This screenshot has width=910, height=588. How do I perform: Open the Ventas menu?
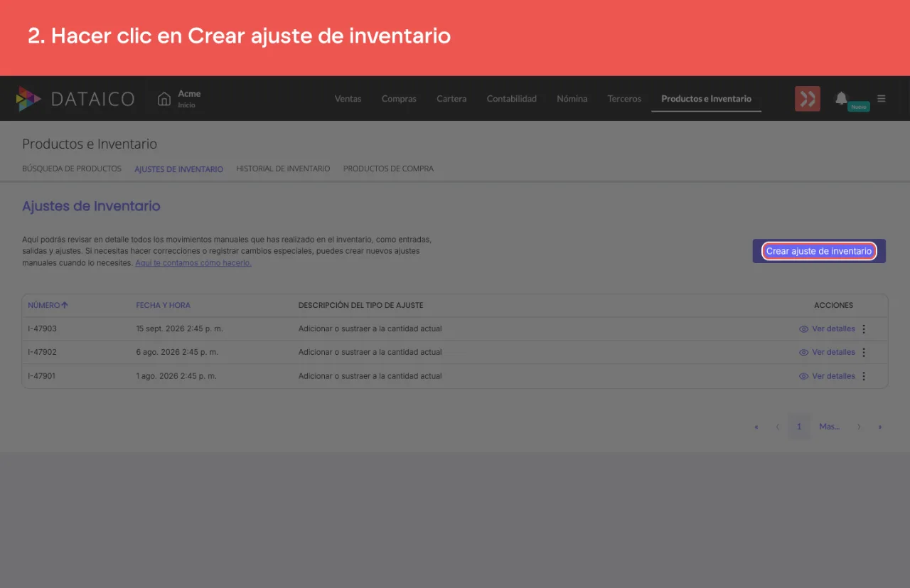point(348,99)
